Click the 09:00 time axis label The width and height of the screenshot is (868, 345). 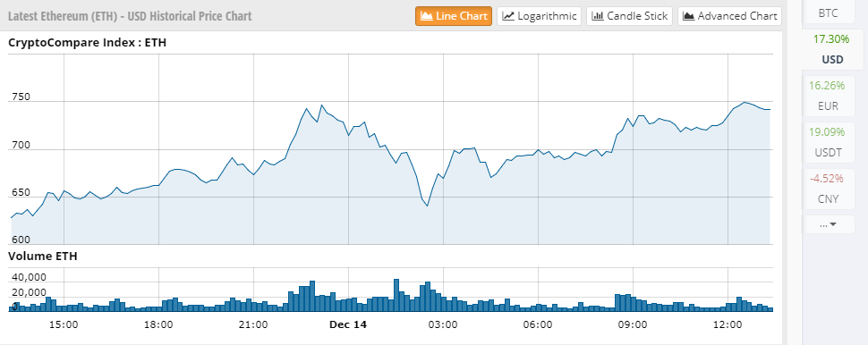[633, 325]
